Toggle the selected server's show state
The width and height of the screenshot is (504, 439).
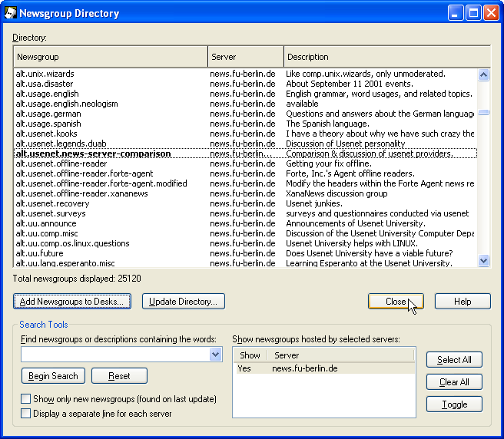tap(454, 404)
